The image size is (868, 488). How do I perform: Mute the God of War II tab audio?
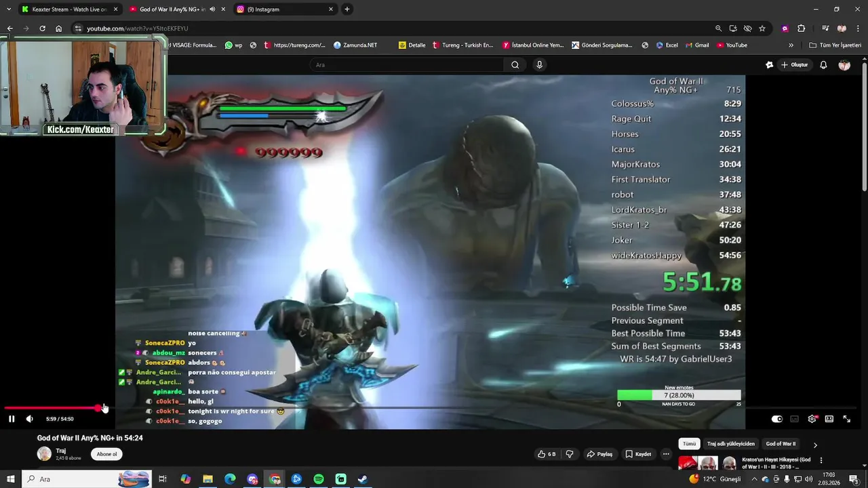click(212, 9)
